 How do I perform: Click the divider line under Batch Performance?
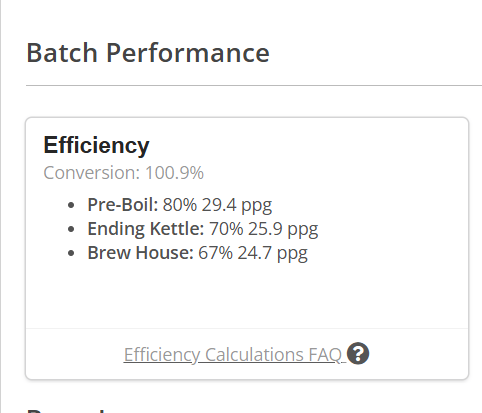[x=254, y=86]
